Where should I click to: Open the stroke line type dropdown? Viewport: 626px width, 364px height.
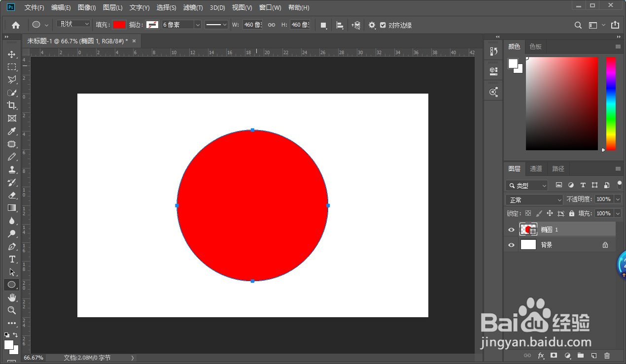click(x=216, y=25)
